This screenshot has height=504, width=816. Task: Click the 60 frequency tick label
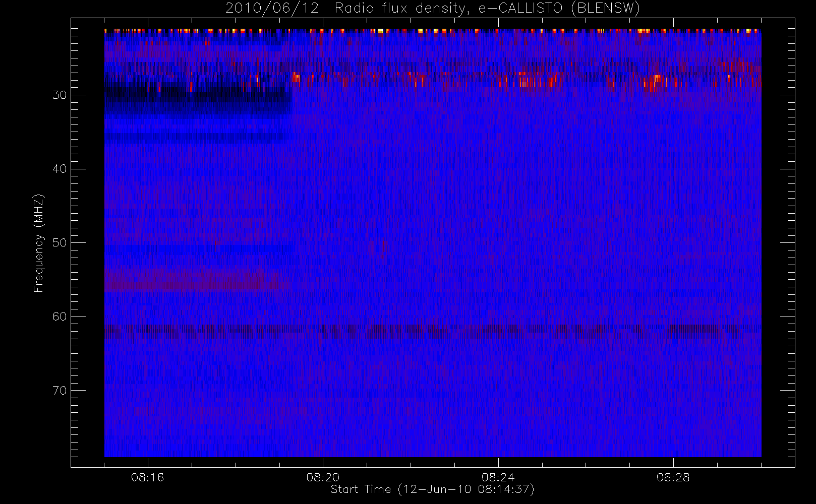pyautogui.click(x=60, y=317)
